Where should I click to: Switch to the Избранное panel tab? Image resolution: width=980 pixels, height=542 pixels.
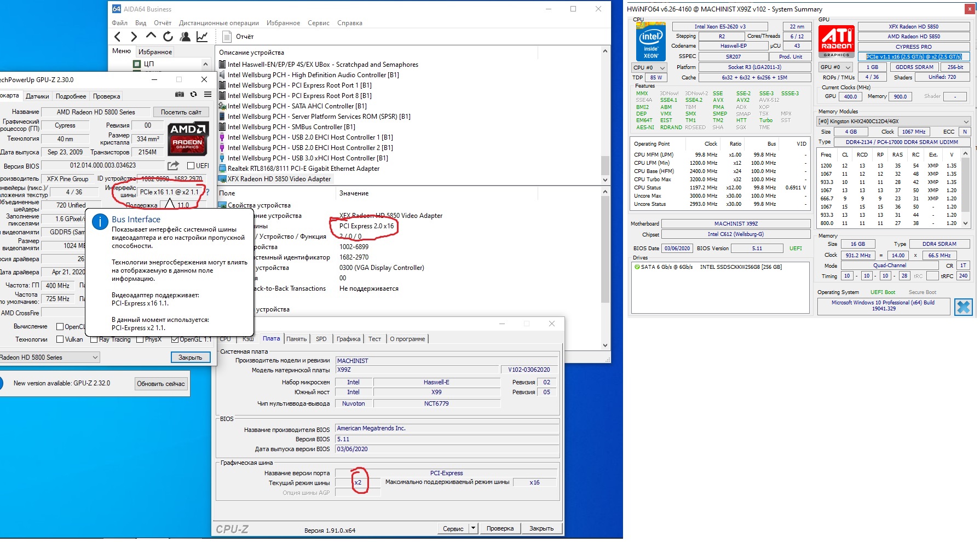point(155,51)
